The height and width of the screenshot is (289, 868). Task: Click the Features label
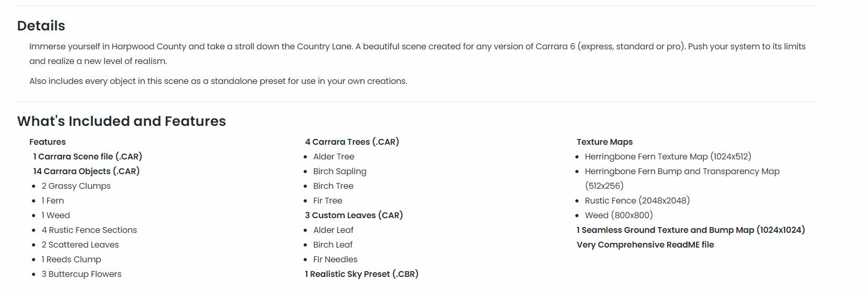[x=47, y=142]
